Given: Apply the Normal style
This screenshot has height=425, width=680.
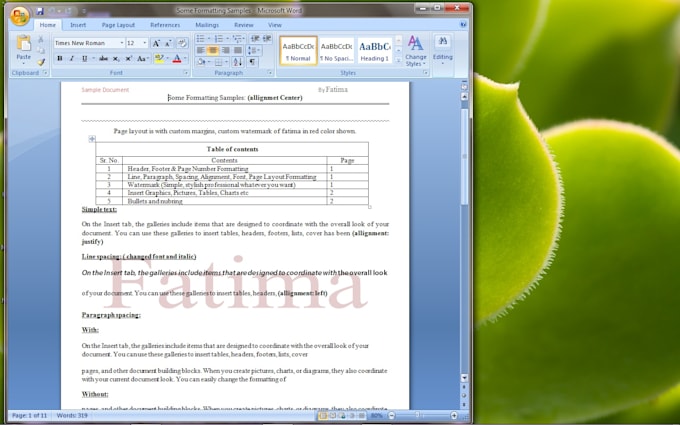Looking at the screenshot, I should pyautogui.click(x=298, y=51).
